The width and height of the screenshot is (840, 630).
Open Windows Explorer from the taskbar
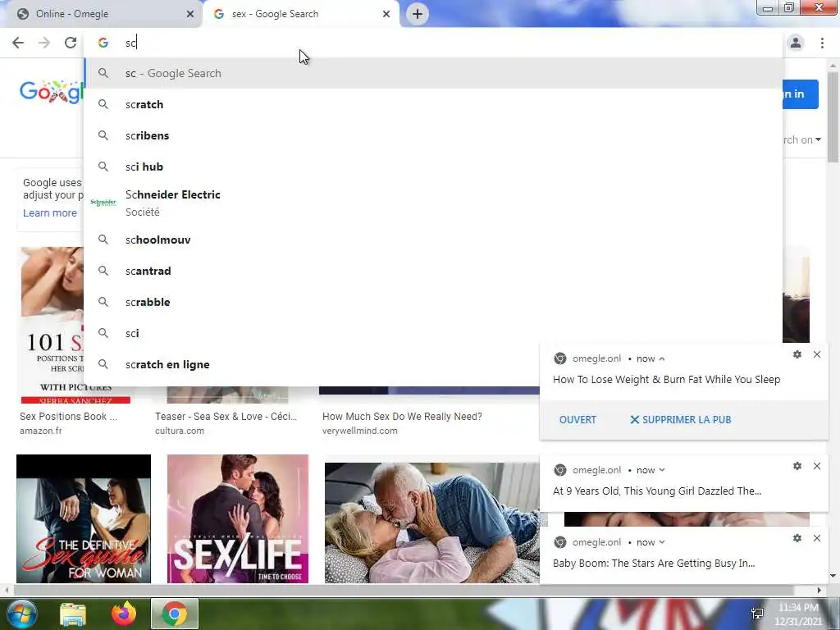click(73, 614)
